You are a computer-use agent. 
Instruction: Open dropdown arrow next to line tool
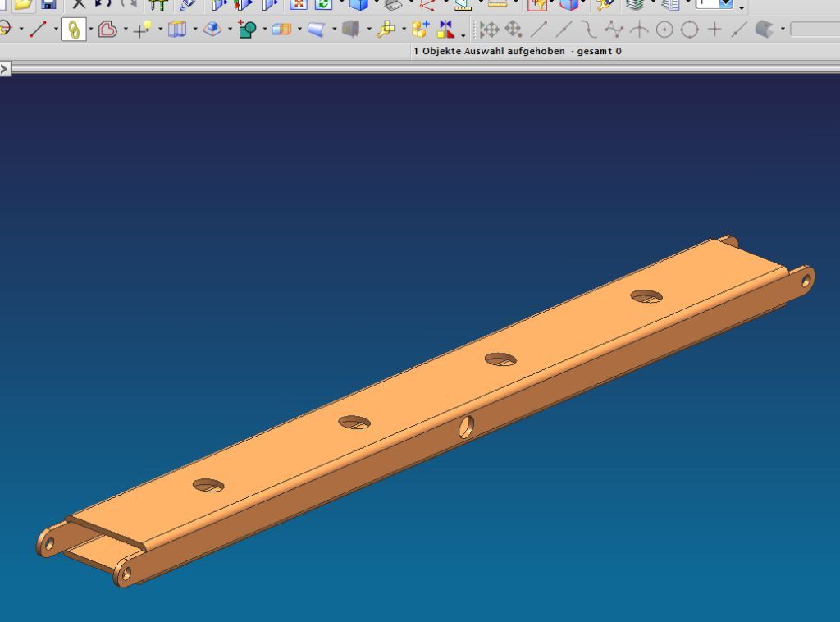[56, 30]
